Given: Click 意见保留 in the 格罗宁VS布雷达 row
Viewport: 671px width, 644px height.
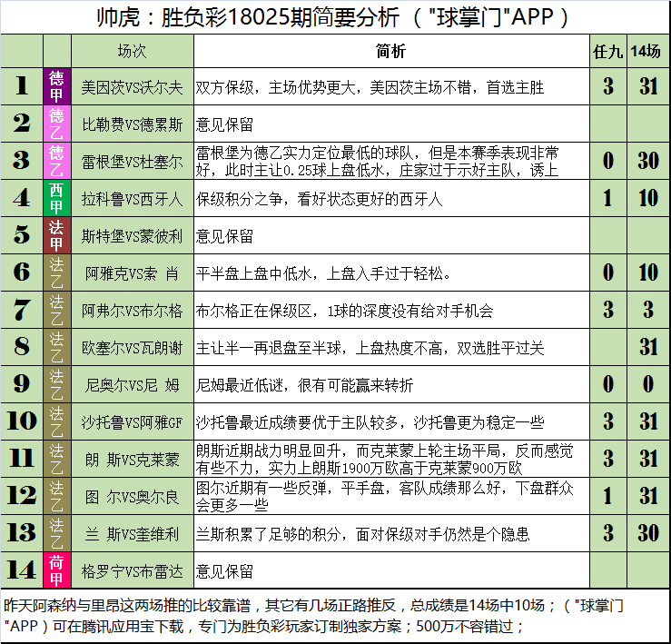Looking at the screenshot, I should (x=224, y=572).
